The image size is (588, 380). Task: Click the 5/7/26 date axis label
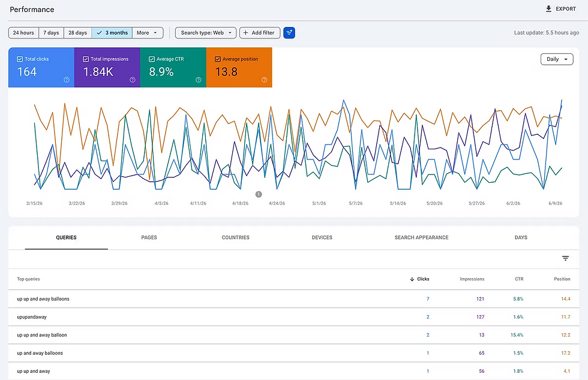[355, 203]
